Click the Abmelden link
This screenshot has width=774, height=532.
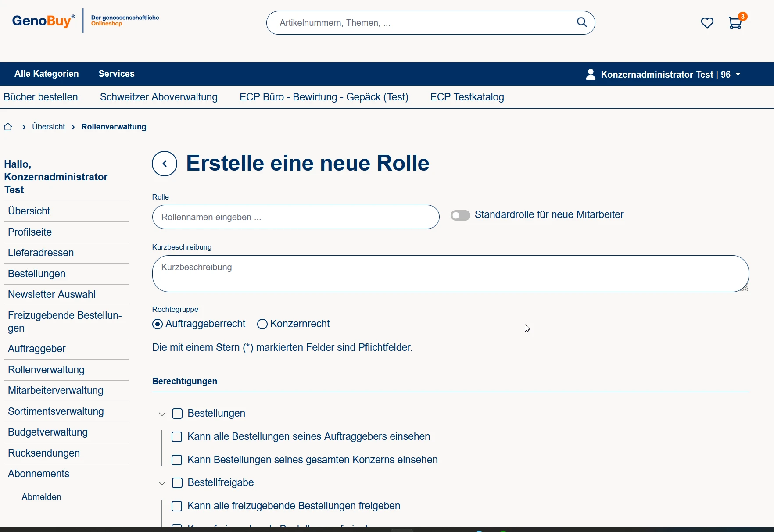pyautogui.click(x=42, y=497)
